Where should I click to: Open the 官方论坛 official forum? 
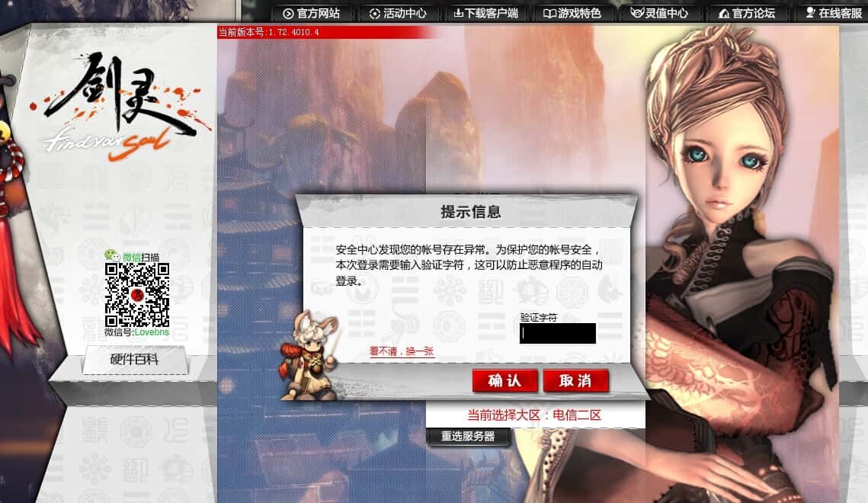754,13
